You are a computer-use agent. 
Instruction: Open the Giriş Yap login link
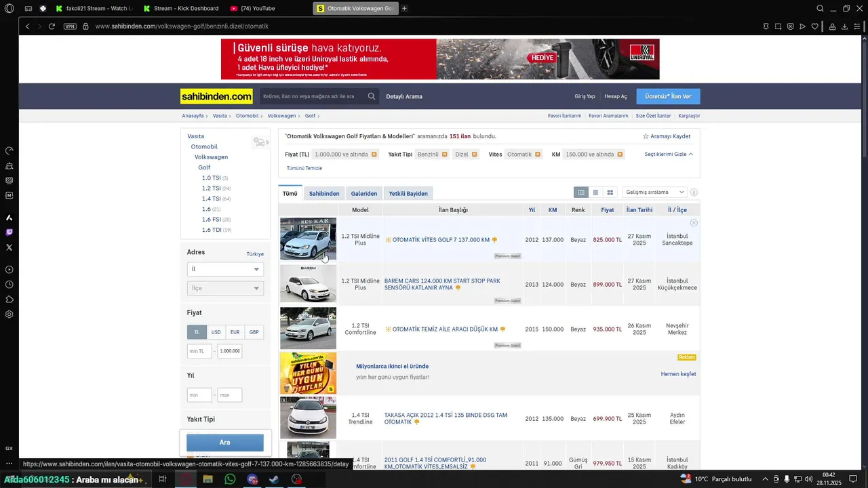point(585,96)
